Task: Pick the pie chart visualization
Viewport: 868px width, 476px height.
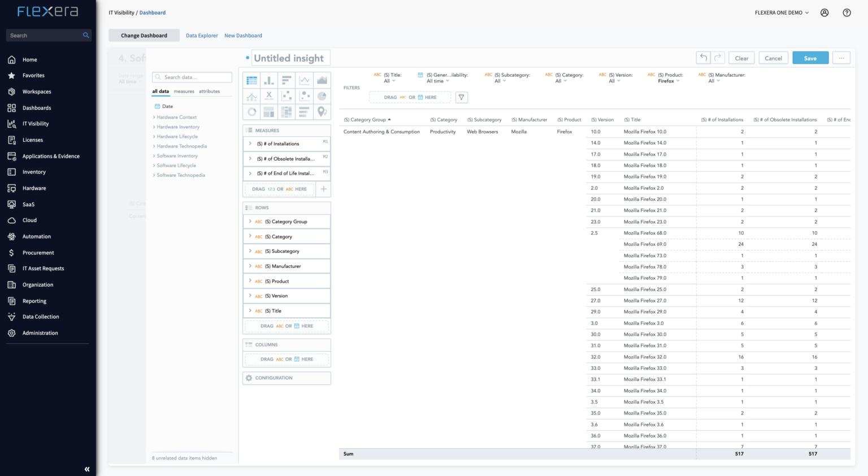Action: click(322, 96)
